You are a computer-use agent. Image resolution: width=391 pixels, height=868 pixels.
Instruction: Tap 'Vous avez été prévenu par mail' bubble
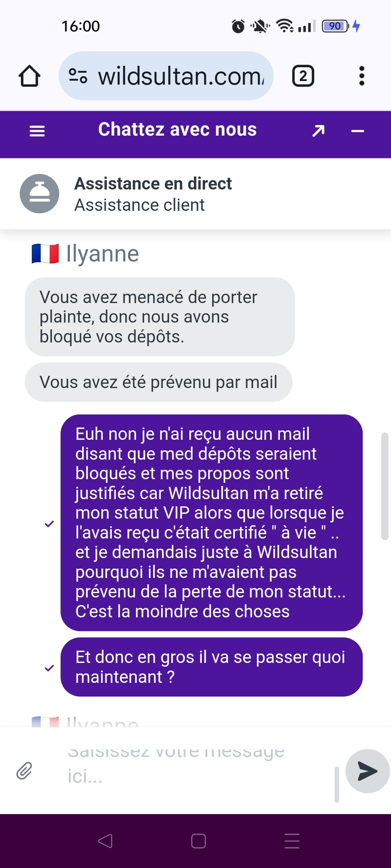coord(159,382)
